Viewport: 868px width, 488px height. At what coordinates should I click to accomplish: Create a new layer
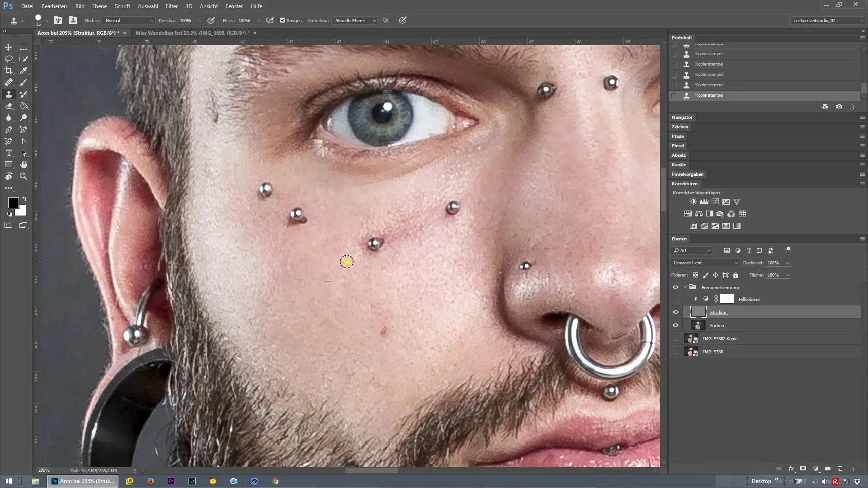[x=840, y=469]
